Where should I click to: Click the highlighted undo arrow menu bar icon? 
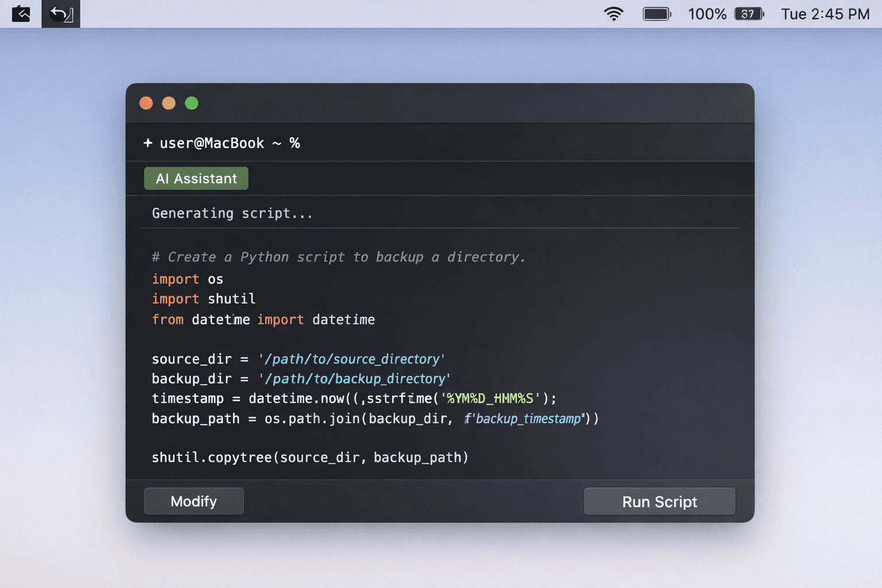(61, 14)
